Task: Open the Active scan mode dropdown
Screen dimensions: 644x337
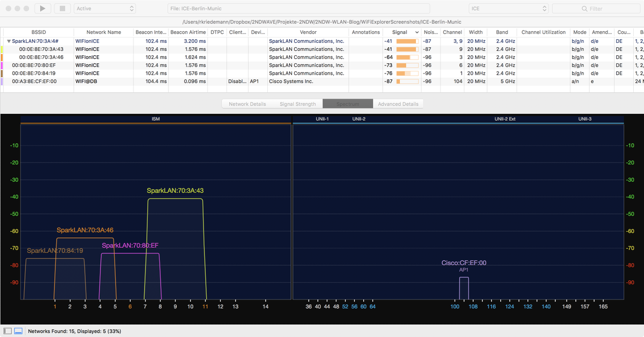Action: click(x=105, y=9)
